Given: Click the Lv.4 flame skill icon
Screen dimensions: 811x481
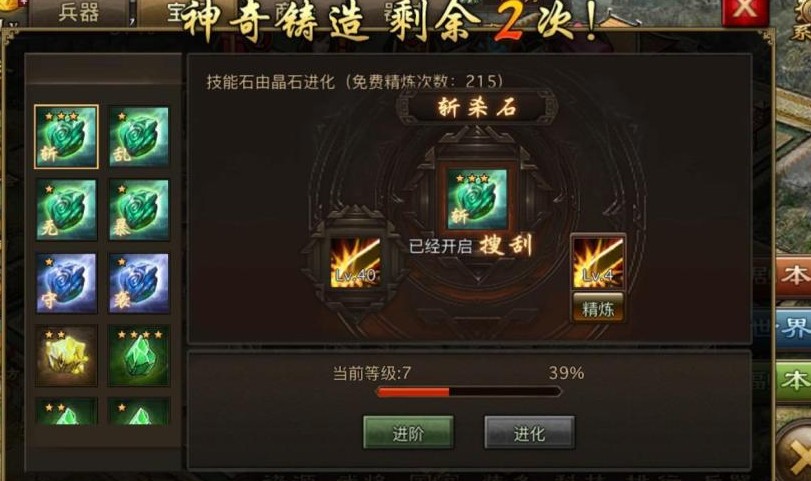Looking at the screenshot, I should coord(598,263).
